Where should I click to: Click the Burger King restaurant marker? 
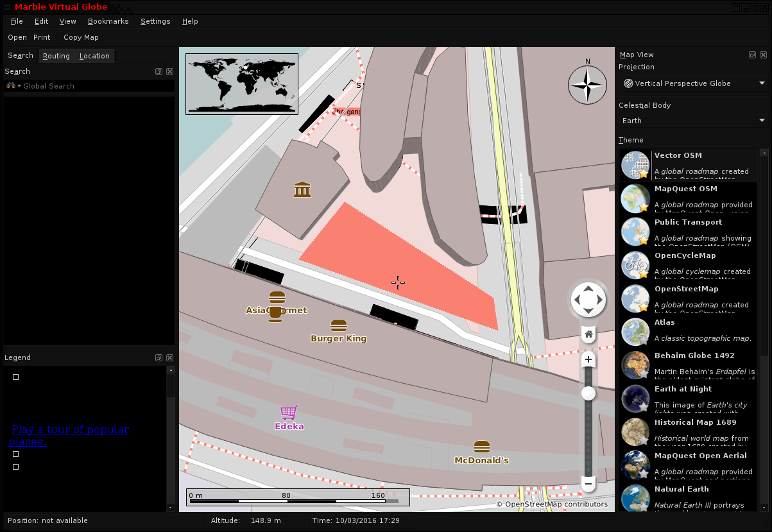pos(339,325)
